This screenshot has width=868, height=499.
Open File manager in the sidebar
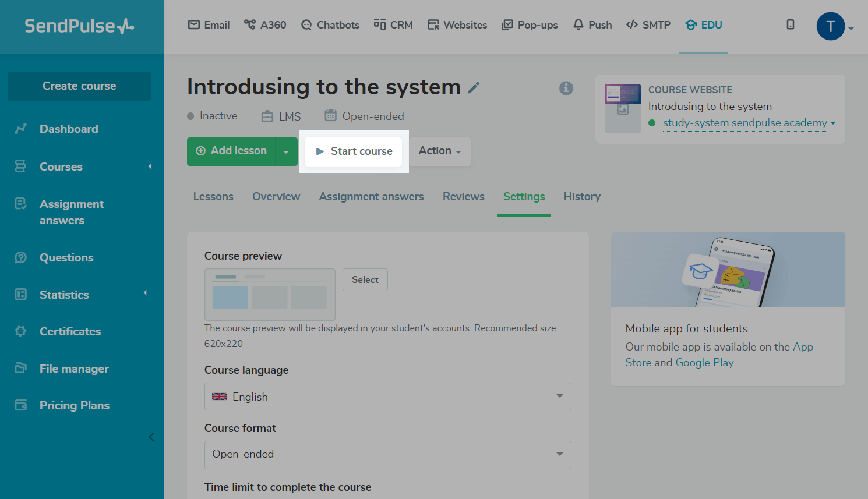(74, 369)
